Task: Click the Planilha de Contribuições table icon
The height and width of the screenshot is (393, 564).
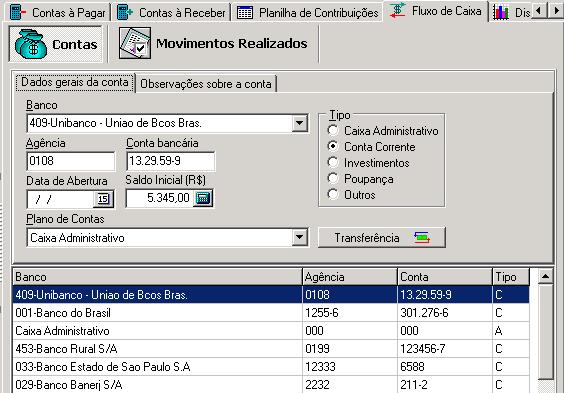Action: tap(245, 13)
